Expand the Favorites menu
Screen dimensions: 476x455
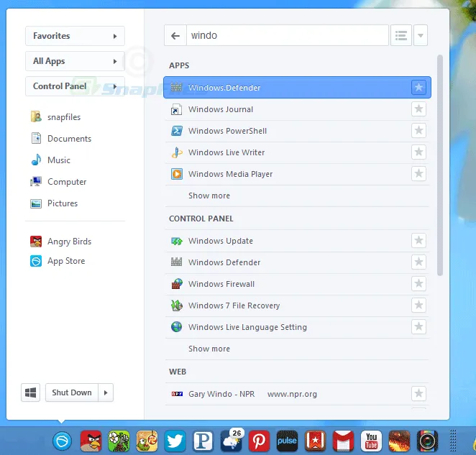(x=75, y=36)
